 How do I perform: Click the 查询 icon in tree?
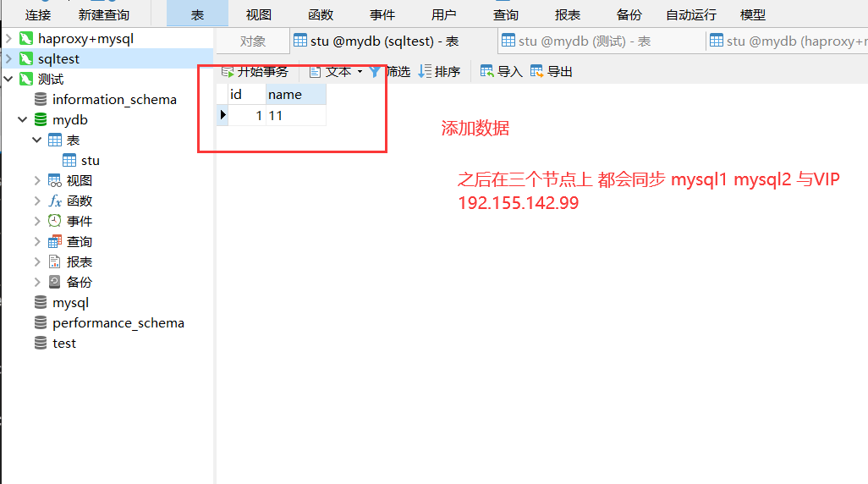[x=55, y=241]
